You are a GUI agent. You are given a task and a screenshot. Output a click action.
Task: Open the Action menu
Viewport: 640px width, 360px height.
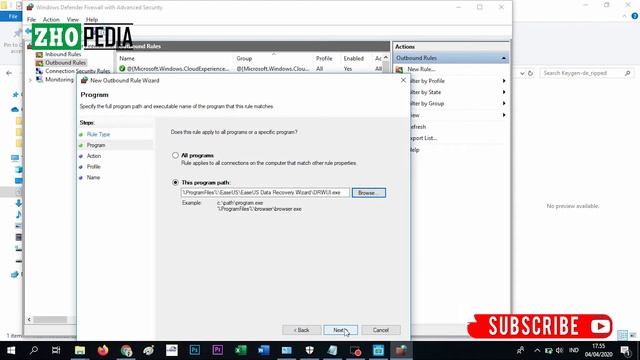pyautogui.click(x=51, y=19)
